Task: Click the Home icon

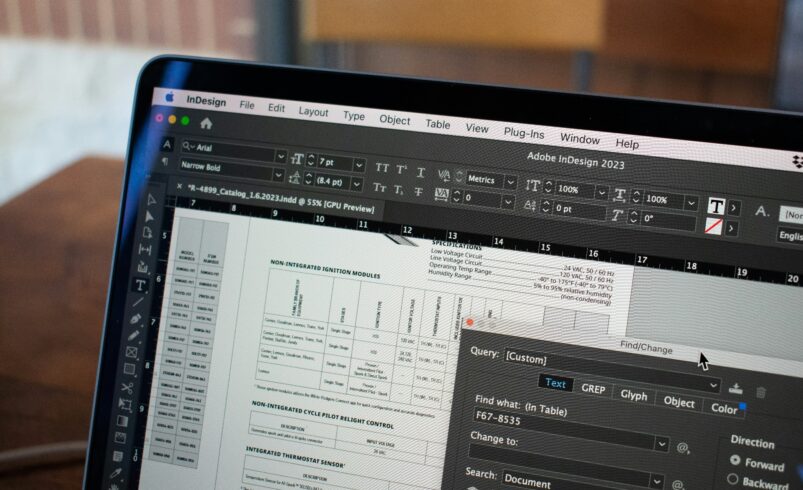Action: (206, 123)
